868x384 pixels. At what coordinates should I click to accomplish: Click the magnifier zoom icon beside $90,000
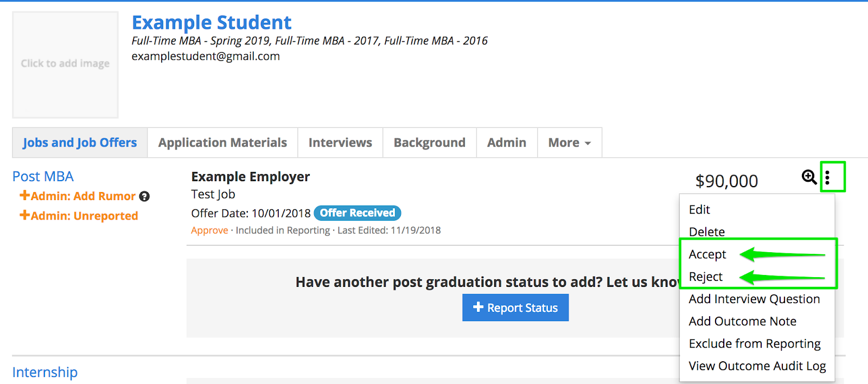(x=808, y=177)
